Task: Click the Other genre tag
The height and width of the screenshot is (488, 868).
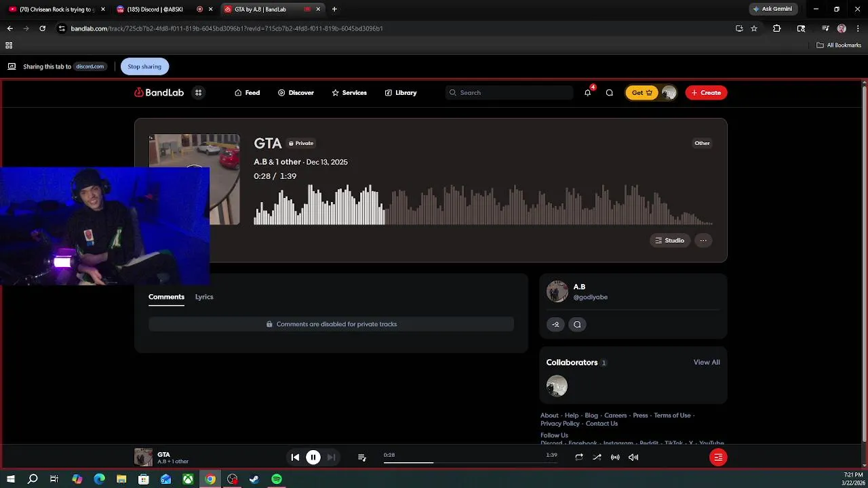Action: pyautogui.click(x=702, y=143)
